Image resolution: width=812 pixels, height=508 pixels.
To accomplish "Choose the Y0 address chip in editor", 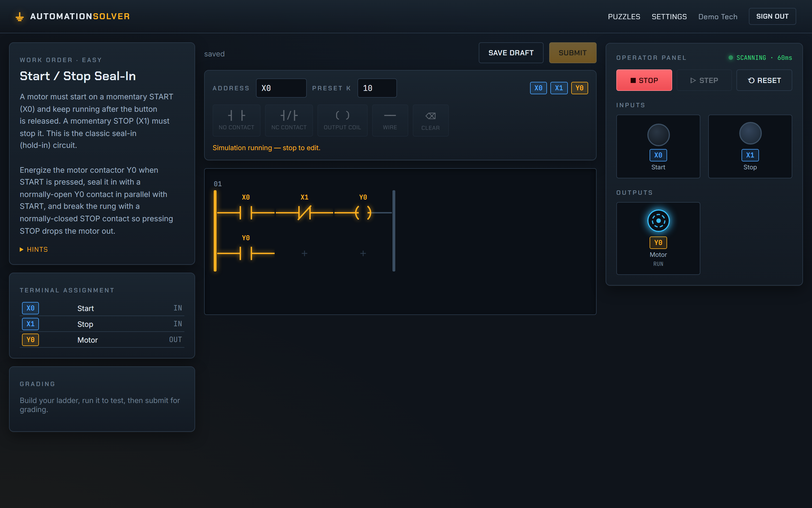I will 580,88.
